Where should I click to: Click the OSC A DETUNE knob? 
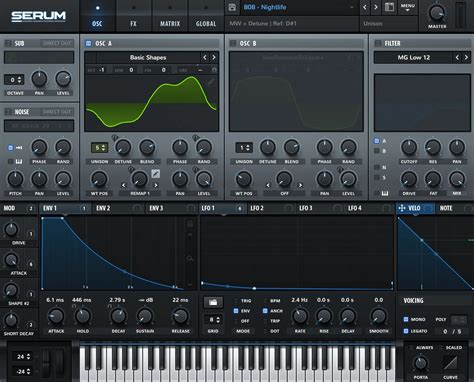point(123,147)
